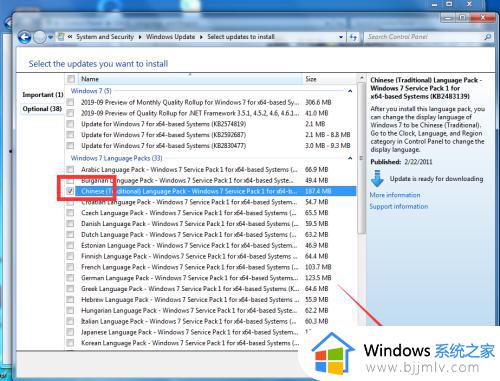Sort list by Size column

click(329, 79)
